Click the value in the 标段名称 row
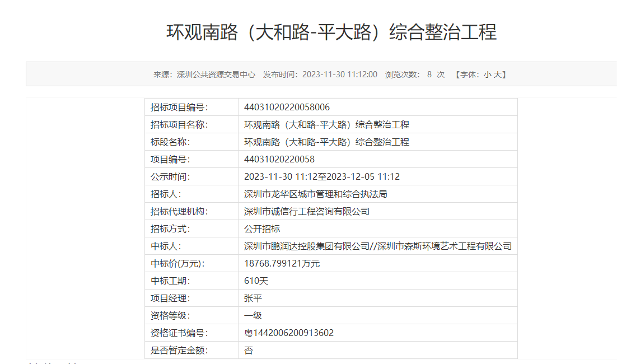The width and height of the screenshot is (617, 364). click(326, 142)
